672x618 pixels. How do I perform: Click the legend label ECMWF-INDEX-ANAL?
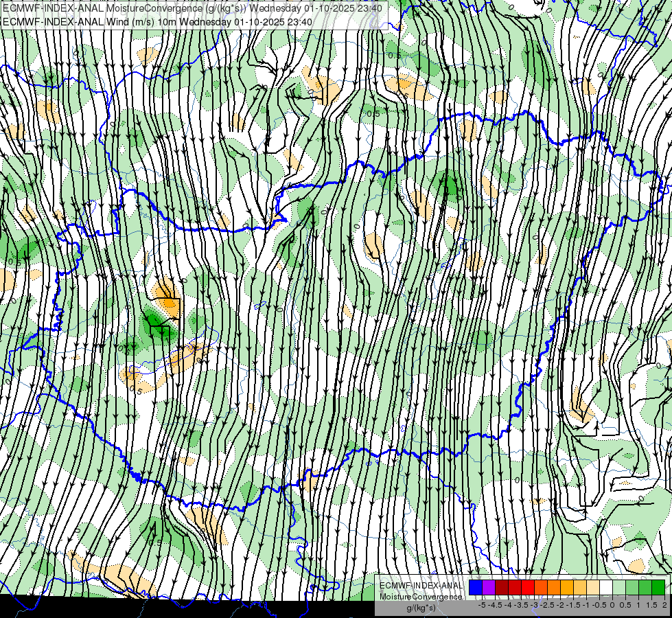click(421, 586)
